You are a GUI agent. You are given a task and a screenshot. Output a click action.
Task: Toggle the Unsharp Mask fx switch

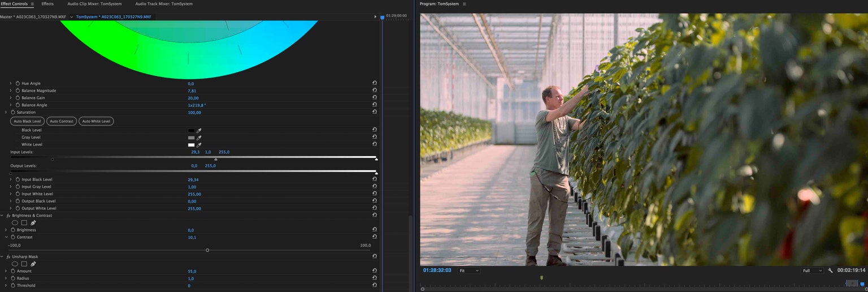point(8,256)
